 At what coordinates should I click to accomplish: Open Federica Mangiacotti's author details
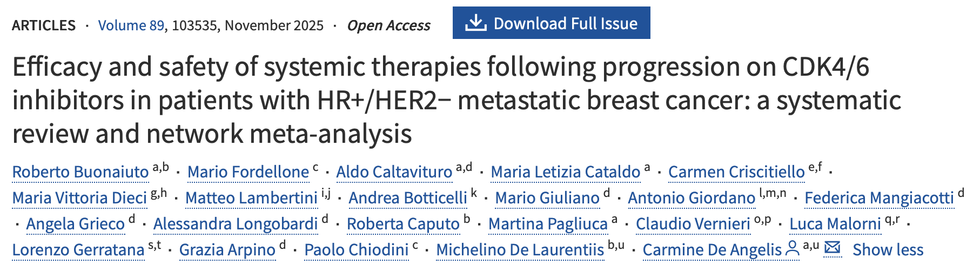click(879, 198)
